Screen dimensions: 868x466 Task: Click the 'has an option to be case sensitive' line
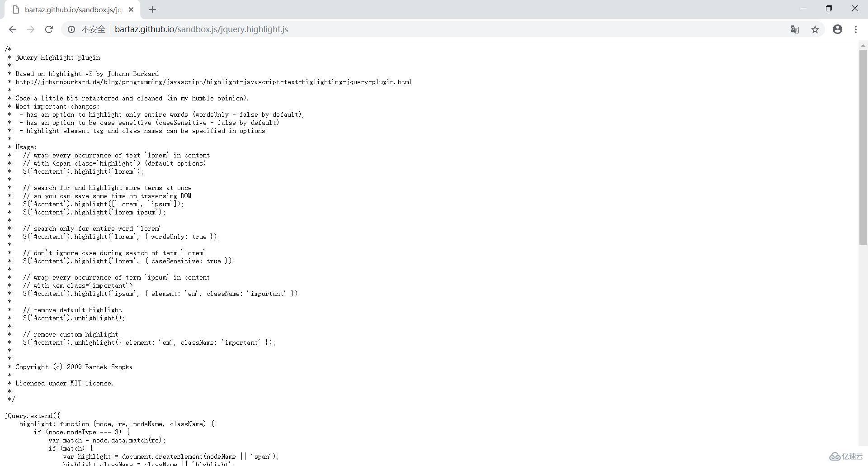coord(149,123)
